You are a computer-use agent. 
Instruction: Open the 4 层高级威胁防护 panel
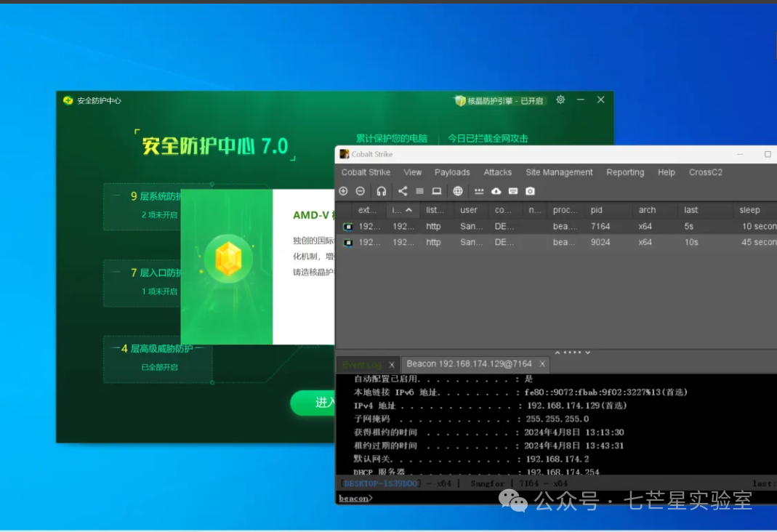[x=158, y=359]
